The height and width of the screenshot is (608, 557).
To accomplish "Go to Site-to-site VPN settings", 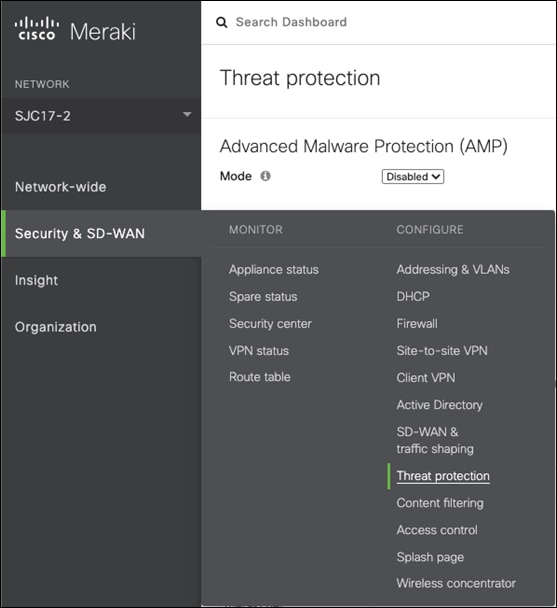I will point(442,351).
